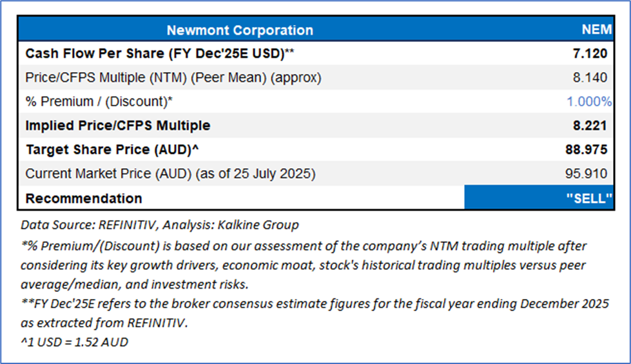Select the 8.140 peer mean value
Image resolution: width=631 pixels, height=364 pixels.
click(592, 77)
